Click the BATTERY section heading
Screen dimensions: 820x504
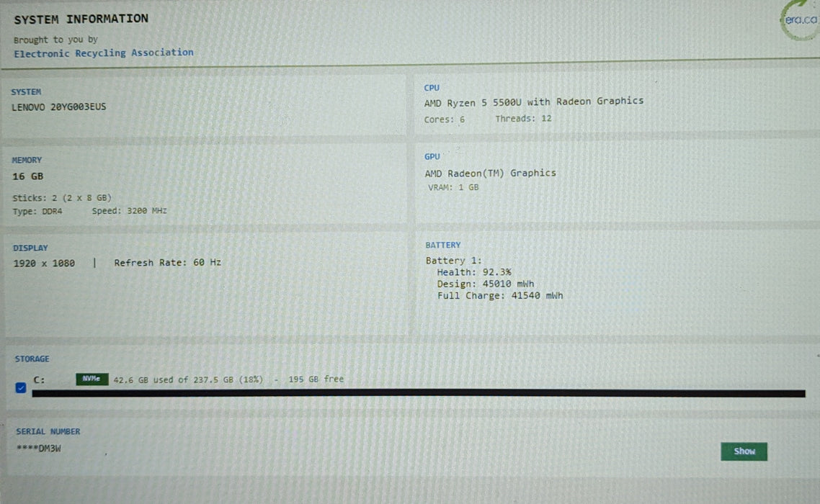coord(443,245)
